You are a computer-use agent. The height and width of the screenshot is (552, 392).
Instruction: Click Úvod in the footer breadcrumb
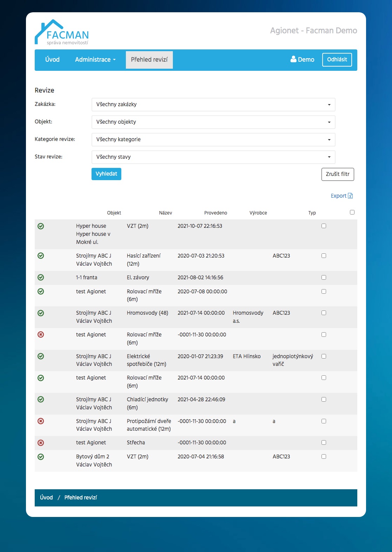(x=46, y=497)
